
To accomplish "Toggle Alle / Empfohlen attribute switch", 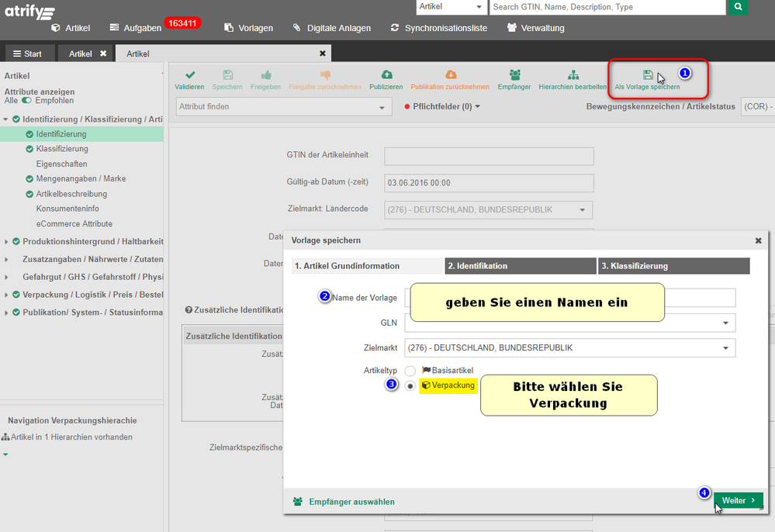I will pos(26,101).
